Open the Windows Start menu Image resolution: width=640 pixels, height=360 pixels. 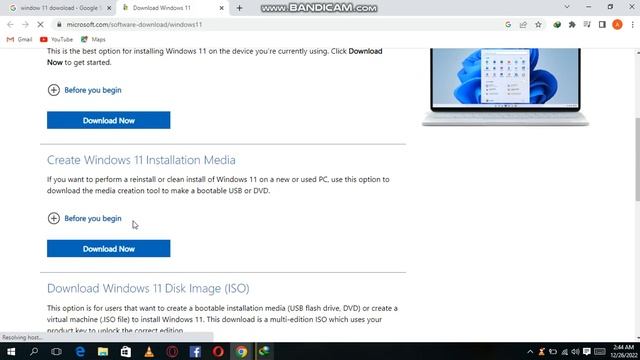tap(11, 351)
